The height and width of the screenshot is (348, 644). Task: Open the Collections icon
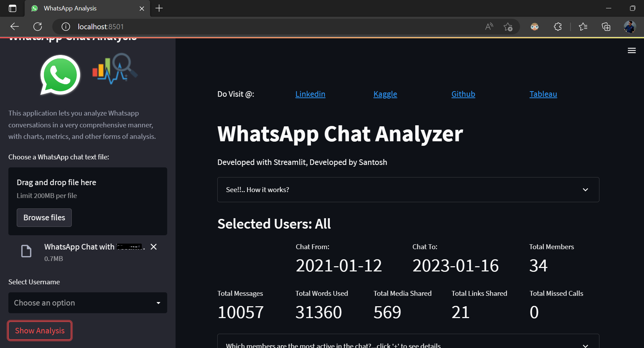tap(606, 26)
